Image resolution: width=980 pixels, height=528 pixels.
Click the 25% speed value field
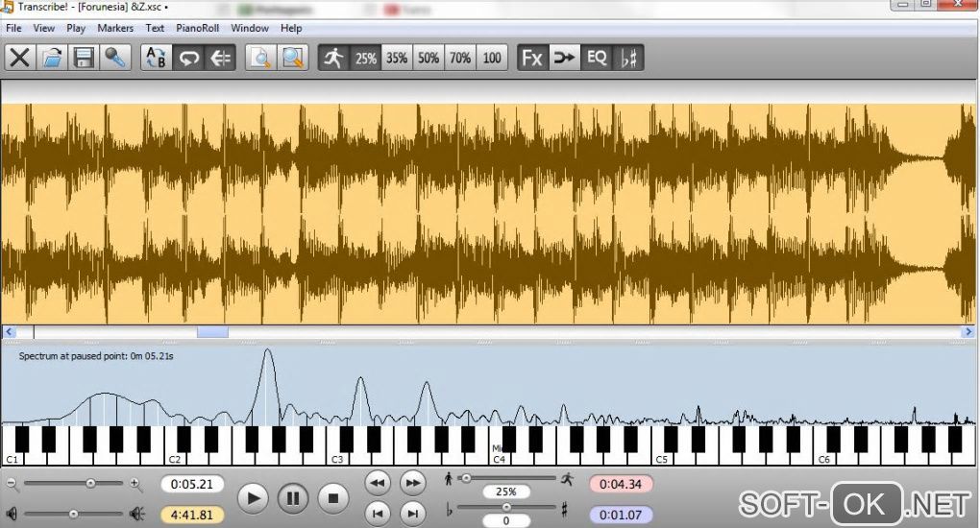[x=506, y=492]
